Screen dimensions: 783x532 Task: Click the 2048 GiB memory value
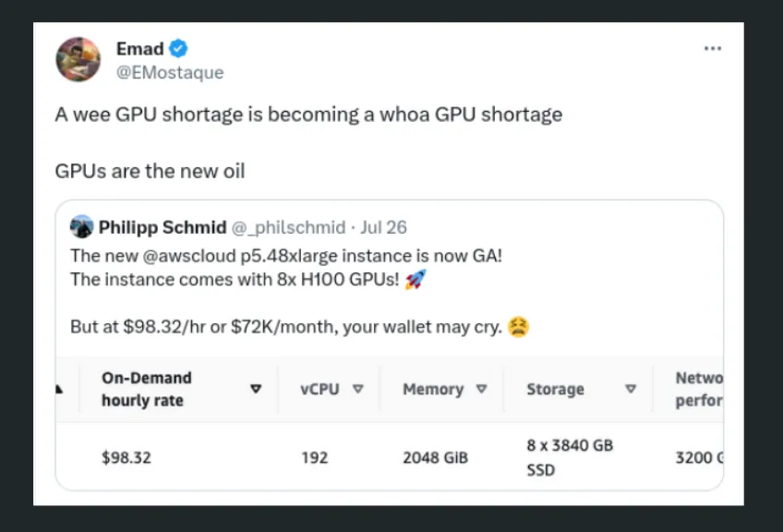[433, 457]
